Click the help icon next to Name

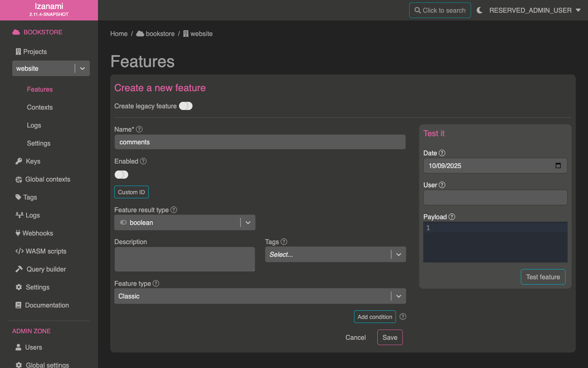(x=139, y=129)
